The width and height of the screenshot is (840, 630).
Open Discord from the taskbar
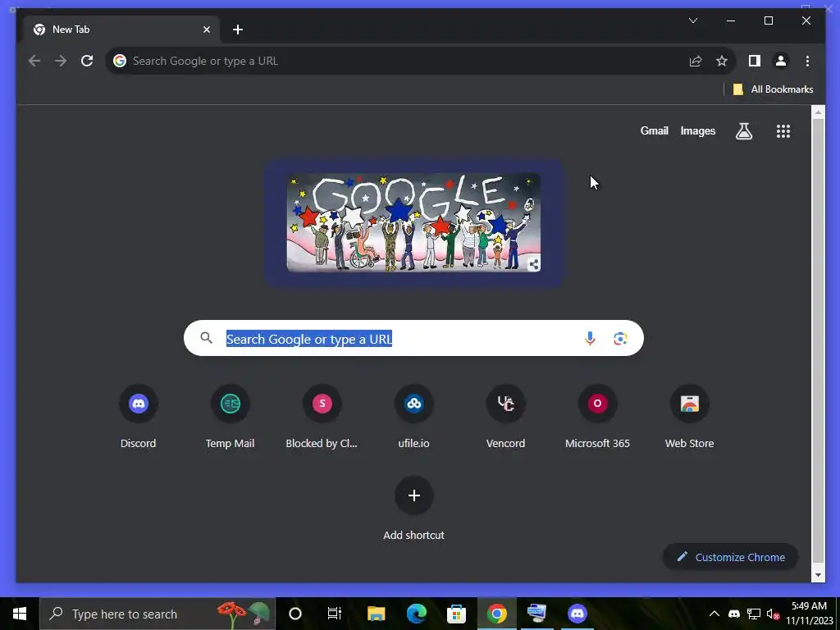point(577,614)
